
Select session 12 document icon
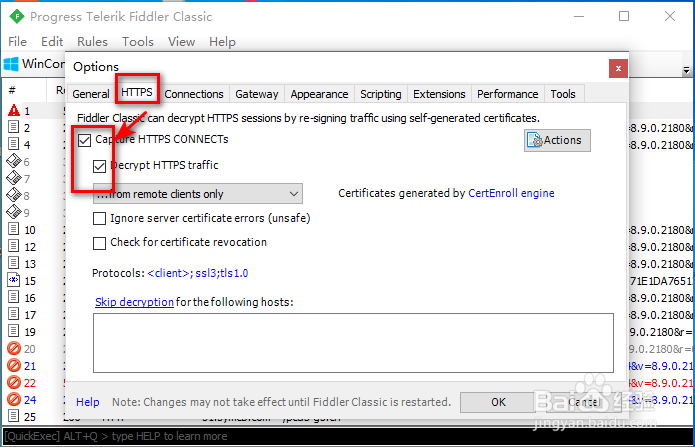(x=14, y=246)
